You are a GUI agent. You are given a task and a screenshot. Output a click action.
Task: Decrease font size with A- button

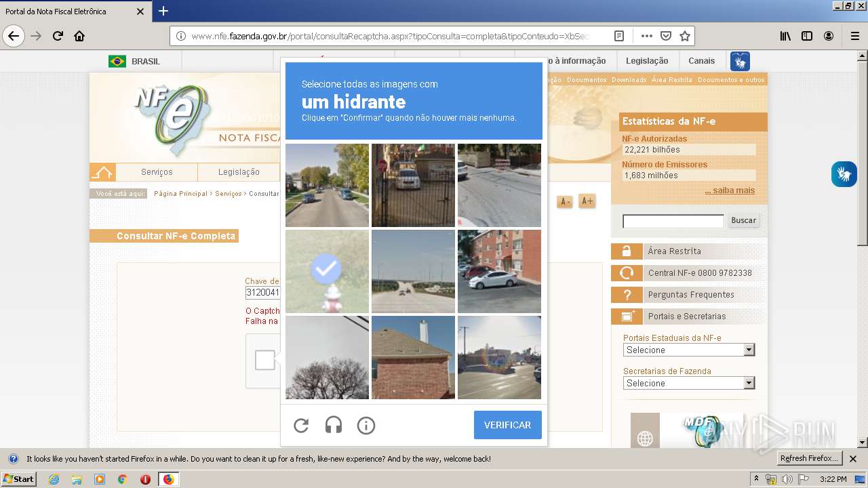click(564, 201)
